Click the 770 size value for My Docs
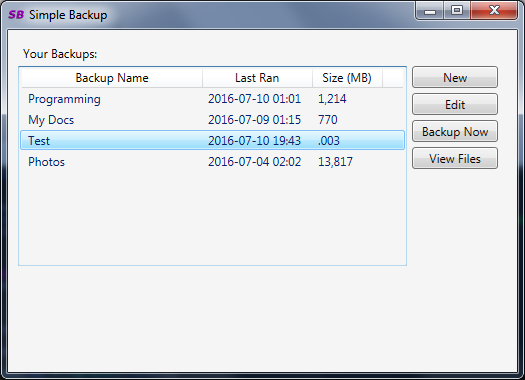525x380 pixels. click(327, 120)
